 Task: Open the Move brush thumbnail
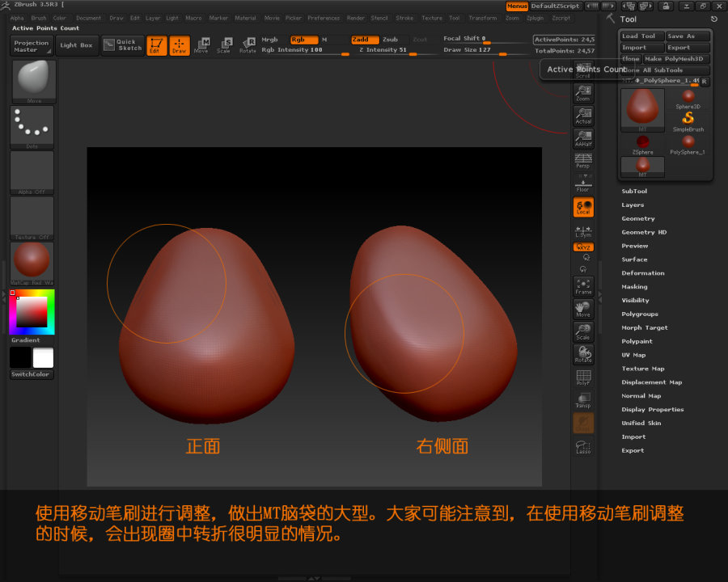click(34, 81)
